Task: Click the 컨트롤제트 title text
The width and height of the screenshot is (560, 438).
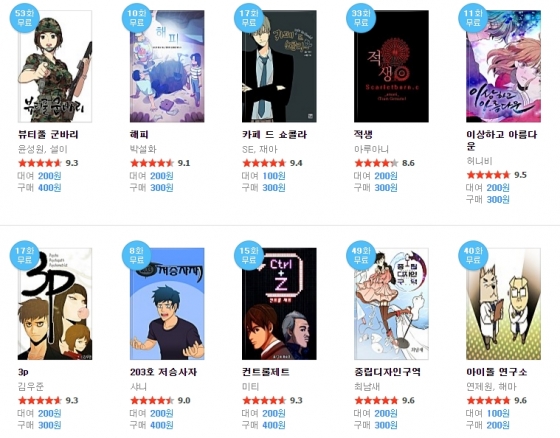Action: pos(266,372)
